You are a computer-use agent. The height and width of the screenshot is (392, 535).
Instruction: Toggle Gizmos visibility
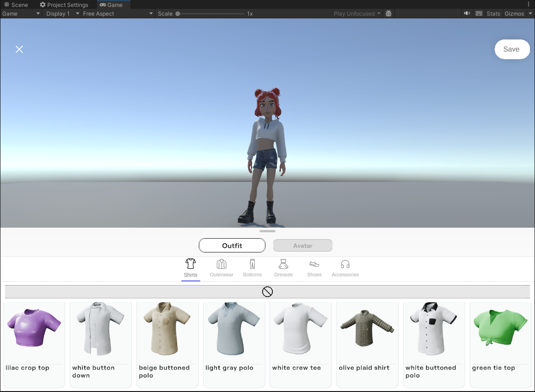(515, 13)
